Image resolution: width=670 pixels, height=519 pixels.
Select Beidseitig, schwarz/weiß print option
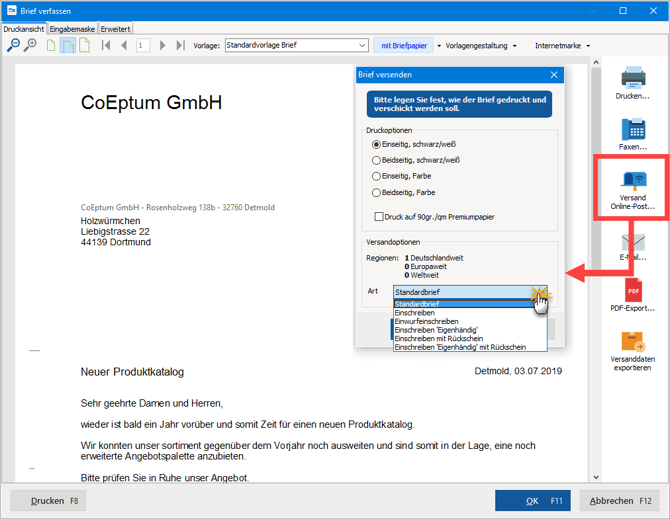tap(376, 159)
